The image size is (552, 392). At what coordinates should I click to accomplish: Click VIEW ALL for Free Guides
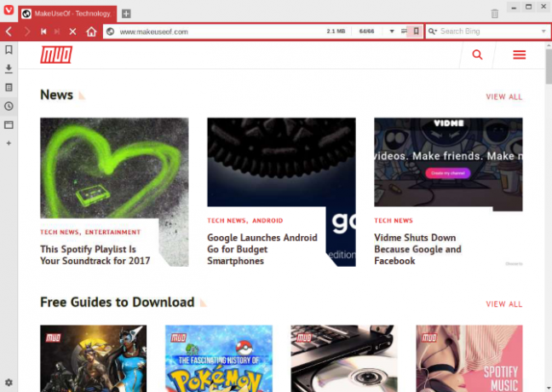coord(504,304)
